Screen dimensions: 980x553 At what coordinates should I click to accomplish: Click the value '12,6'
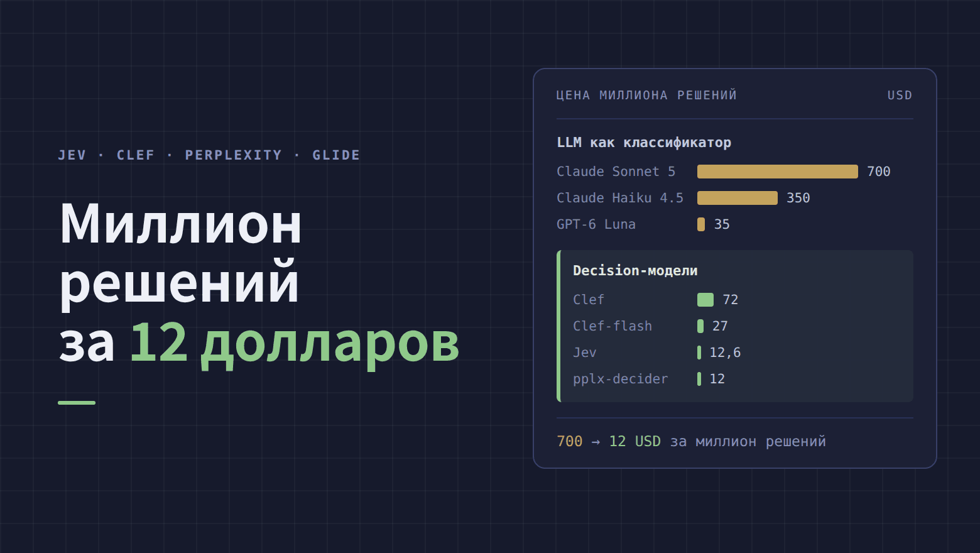[x=725, y=353]
